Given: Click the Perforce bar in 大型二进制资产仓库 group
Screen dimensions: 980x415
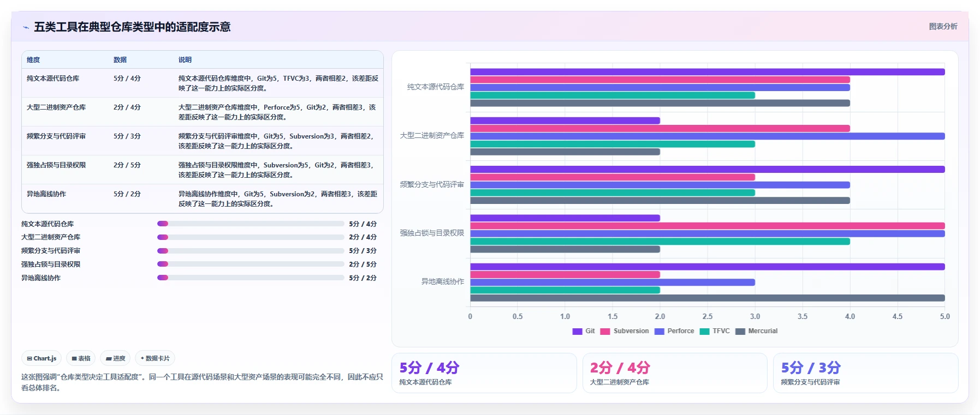Looking at the screenshot, I should coord(707,136).
